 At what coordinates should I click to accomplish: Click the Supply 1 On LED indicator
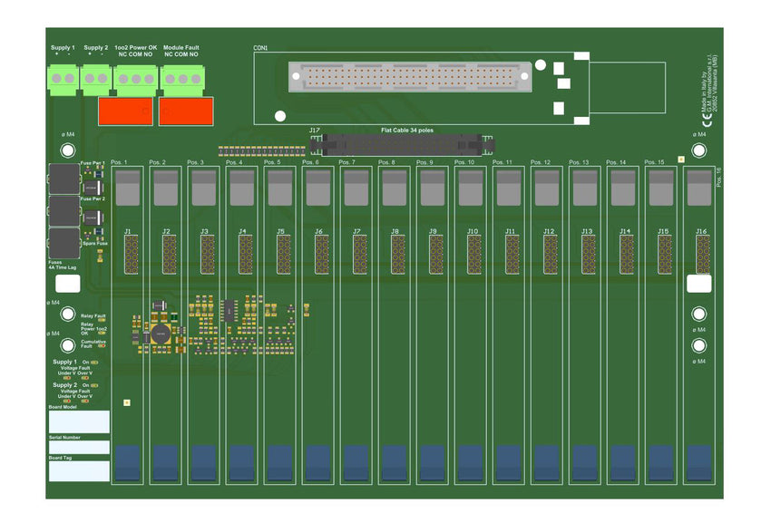pyautogui.click(x=94, y=362)
